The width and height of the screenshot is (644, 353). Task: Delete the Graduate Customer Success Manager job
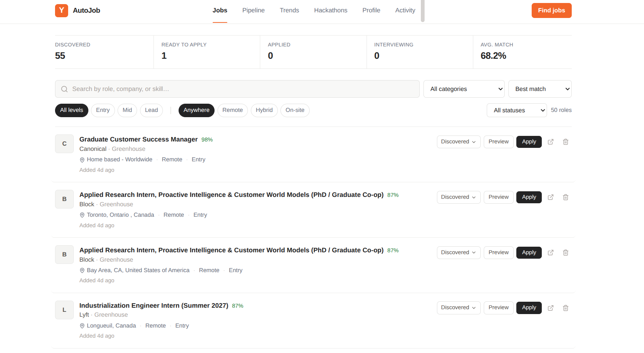[565, 142]
